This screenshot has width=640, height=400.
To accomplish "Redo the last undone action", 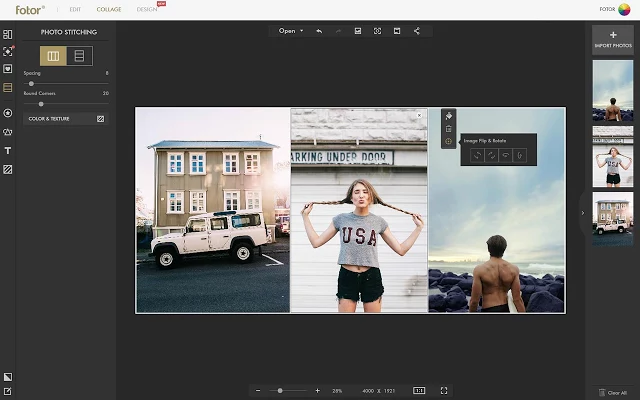I will point(338,31).
